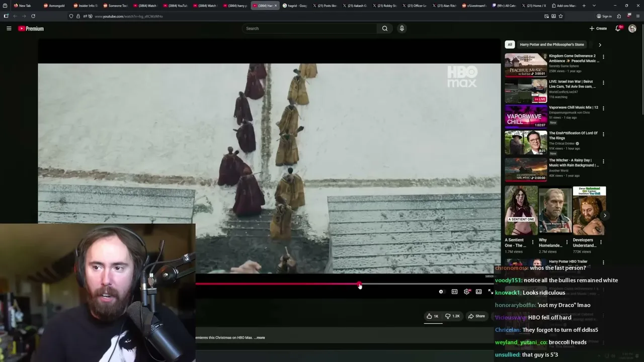Open the YouTube guide hamburger menu

9,29
